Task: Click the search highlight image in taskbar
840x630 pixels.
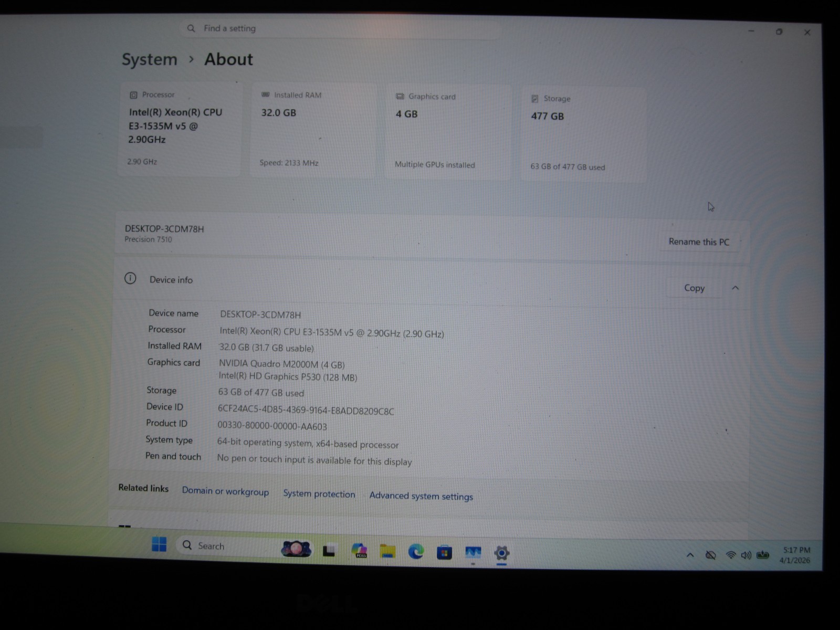Action: click(x=296, y=549)
